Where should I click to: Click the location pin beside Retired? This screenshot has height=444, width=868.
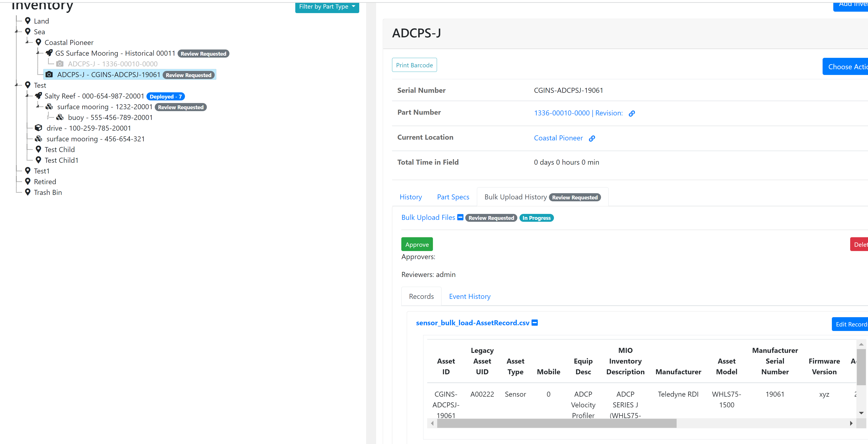tap(28, 181)
